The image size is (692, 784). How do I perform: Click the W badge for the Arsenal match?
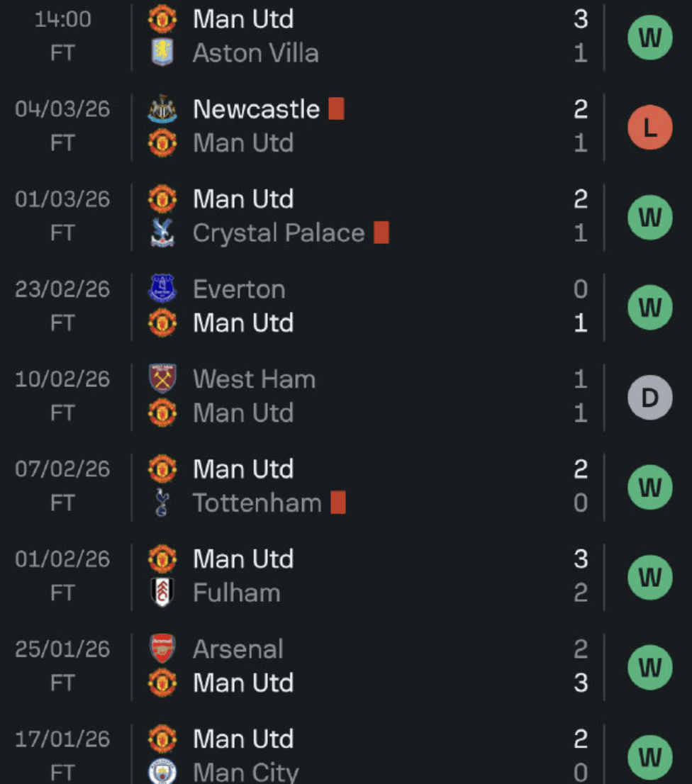click(x=649, y=667)
